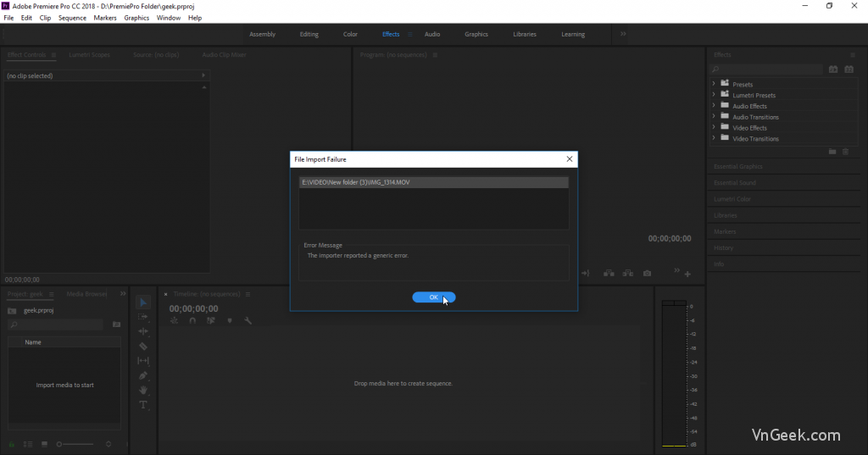Click the timeline timecode 00;00;00;00

point(193,309)
